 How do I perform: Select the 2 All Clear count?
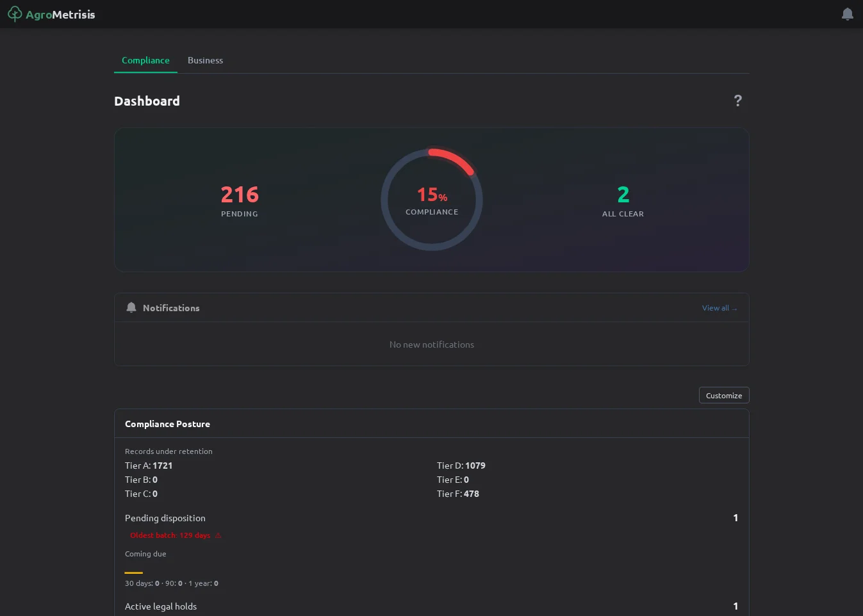pos(623,195)
